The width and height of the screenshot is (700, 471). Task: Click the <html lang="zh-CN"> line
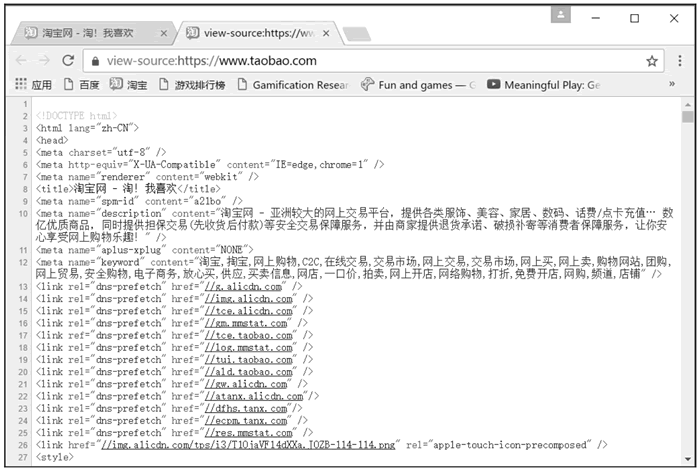(x=88, y=128)
